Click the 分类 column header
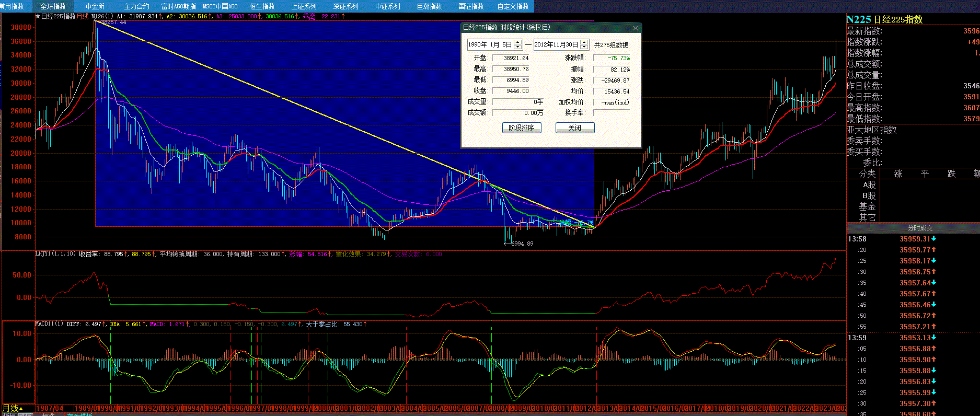This screenshot has height=416, width=980. click(868, 174)
